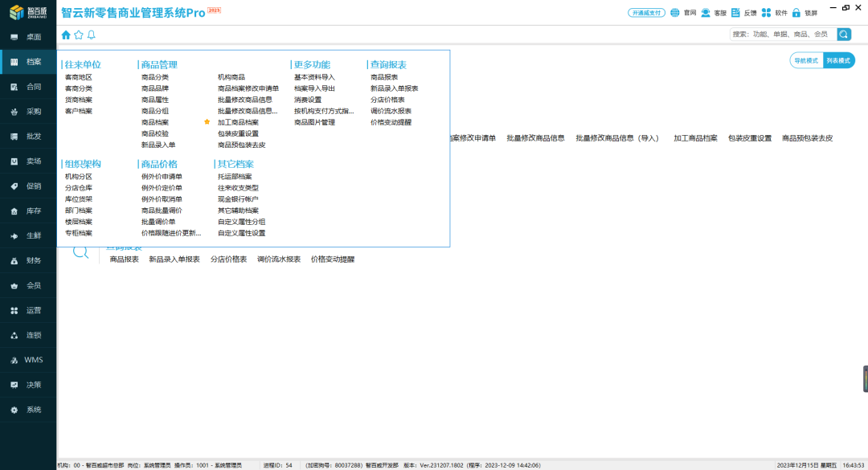Choose 机构分区 under 组织架构

click(79, 177)
